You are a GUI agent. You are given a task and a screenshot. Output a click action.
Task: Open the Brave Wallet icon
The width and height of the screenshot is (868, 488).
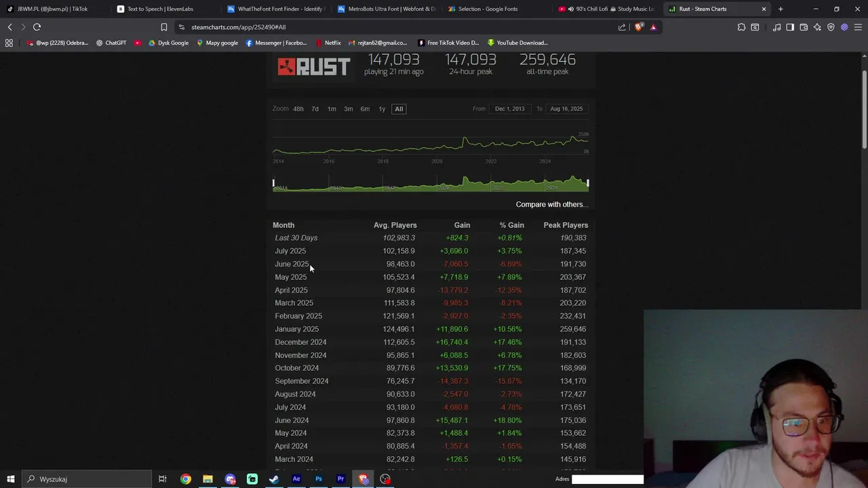pos(804,27)
